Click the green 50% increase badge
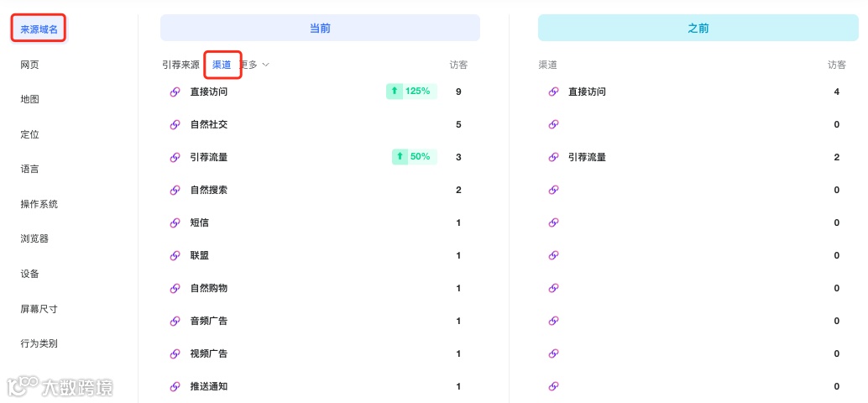 click(415, 157)
